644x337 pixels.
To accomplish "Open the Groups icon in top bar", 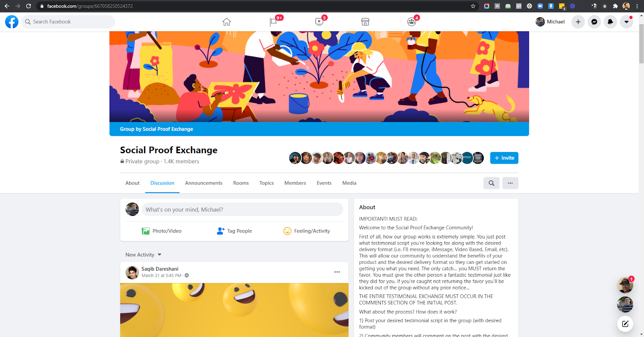I will click(x=411, y=22).
